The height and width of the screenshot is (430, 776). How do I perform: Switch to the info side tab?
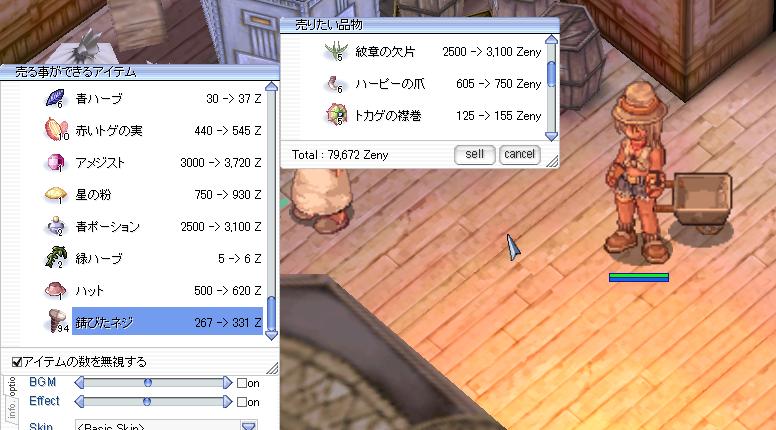[x=11, y=410]
